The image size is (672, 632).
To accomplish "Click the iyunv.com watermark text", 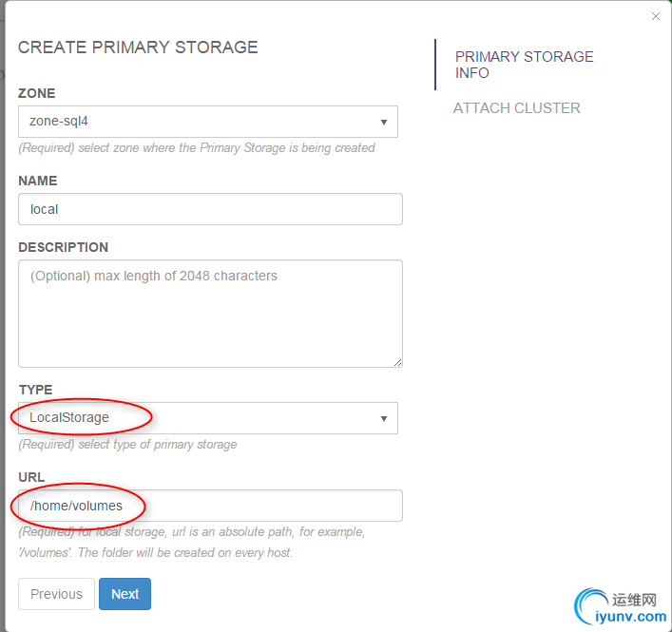I will (x=635, y=615).
